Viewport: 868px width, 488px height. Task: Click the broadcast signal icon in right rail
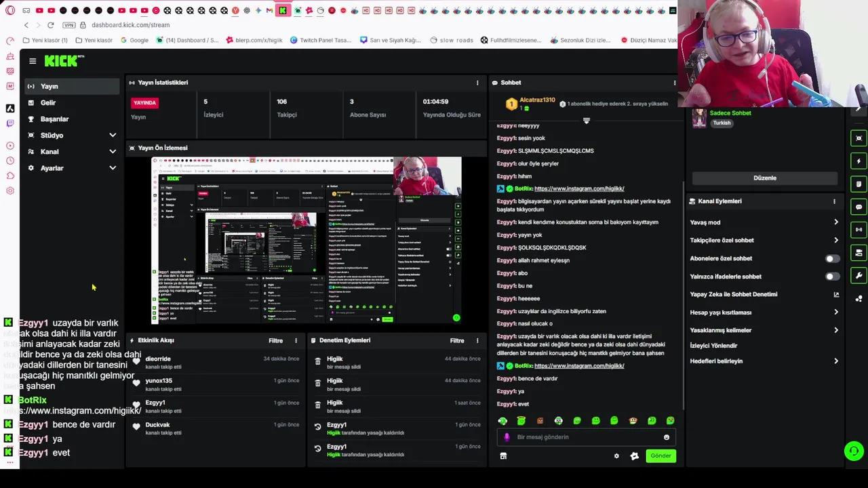coord(859,230)
